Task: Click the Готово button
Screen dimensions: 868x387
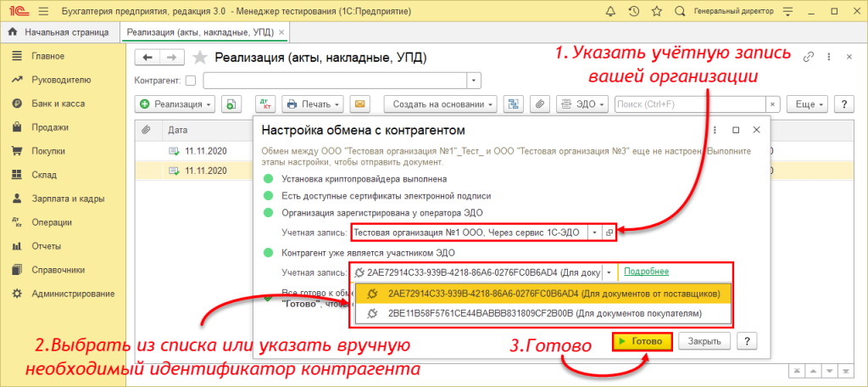Action: (643, 341)
